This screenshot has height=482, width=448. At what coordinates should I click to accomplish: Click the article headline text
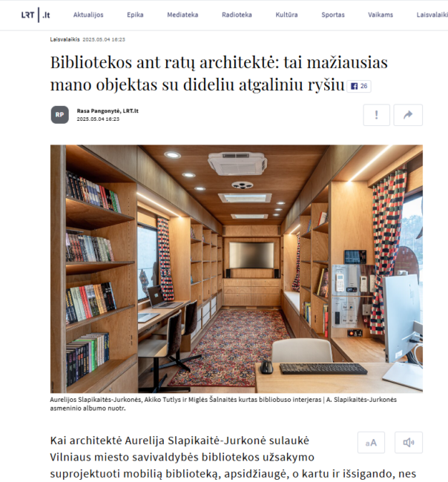pos(219,73)
